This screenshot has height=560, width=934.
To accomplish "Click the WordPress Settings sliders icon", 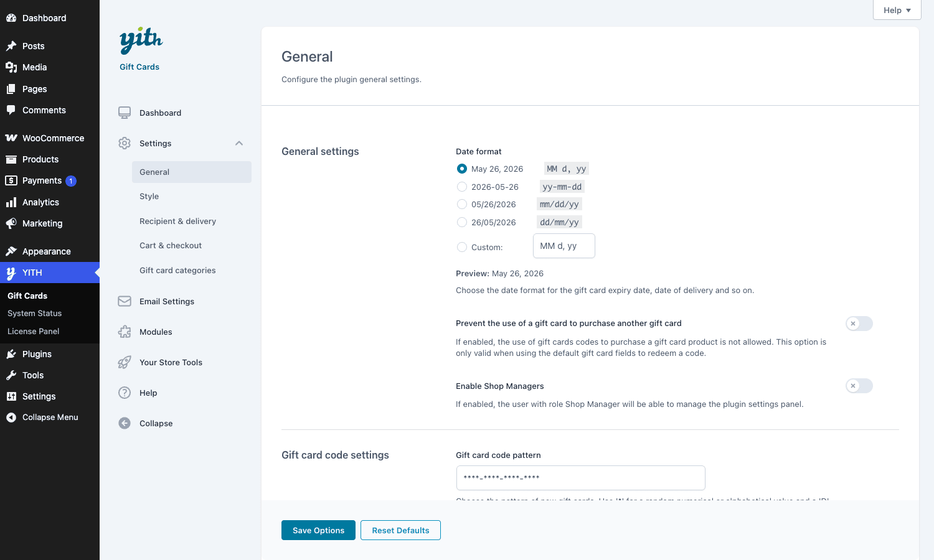I will click(x=11, y=396).
